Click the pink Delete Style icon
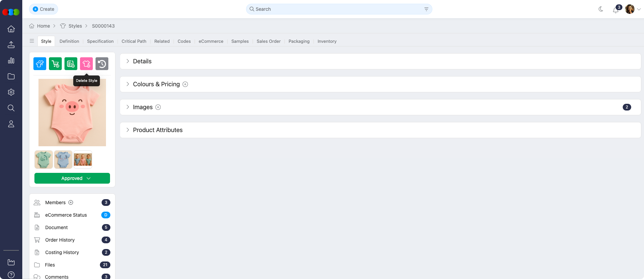 coord(86,64)
